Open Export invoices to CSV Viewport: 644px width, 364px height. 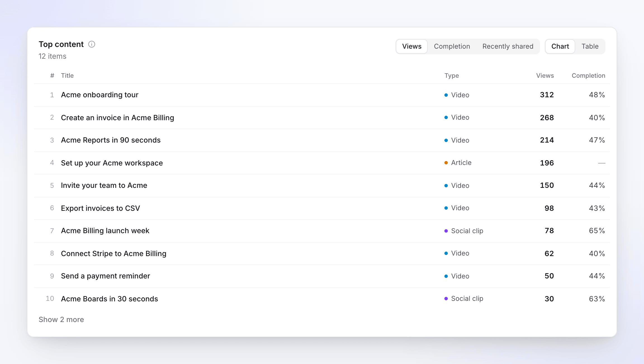click(100, 208)
